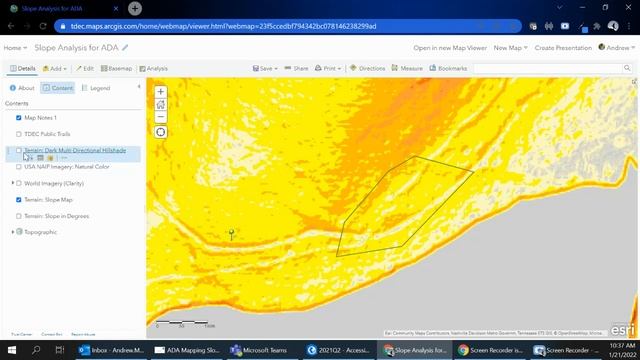Click Create Presentation

click(563, 48)
